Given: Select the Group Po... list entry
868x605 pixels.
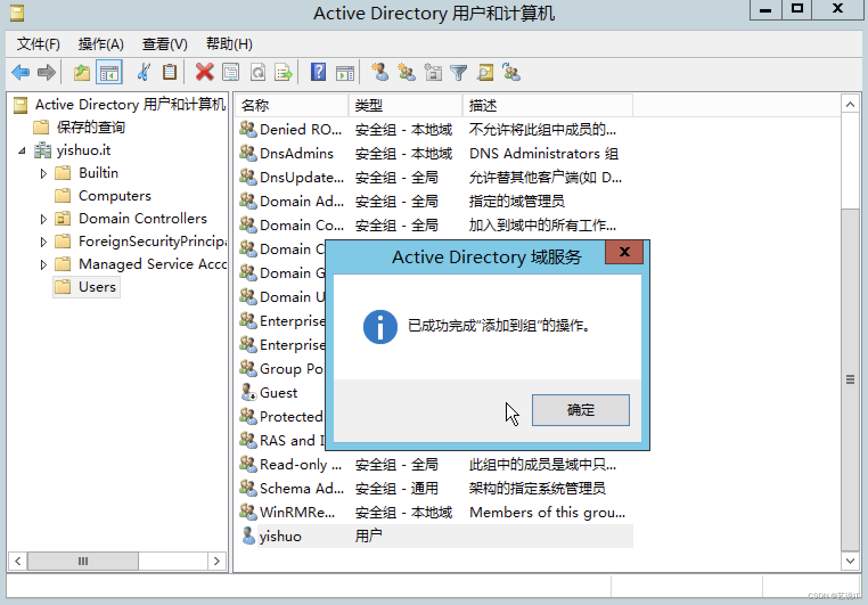Looking at the screenshot, I should [291, 369].
